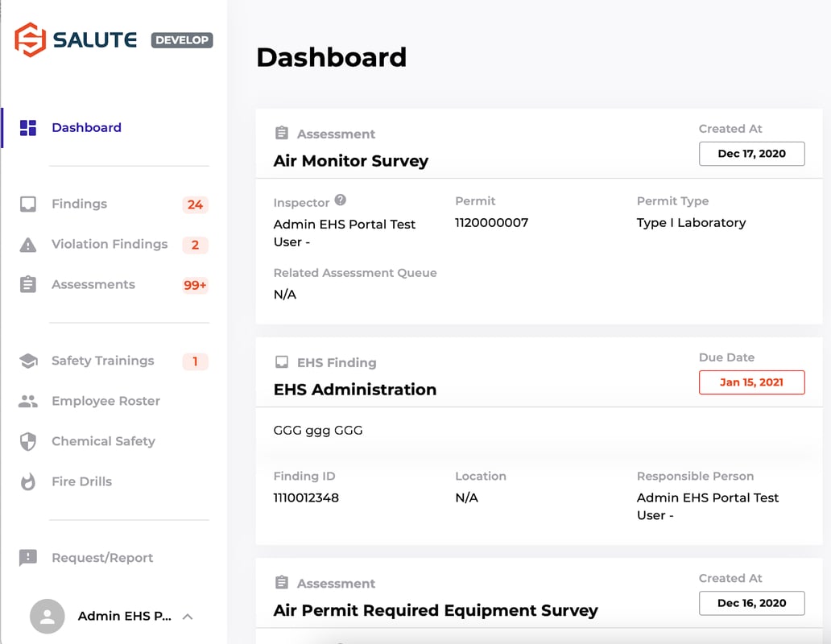Open Chemical Safety using its shield icon

tap(27, 441)
